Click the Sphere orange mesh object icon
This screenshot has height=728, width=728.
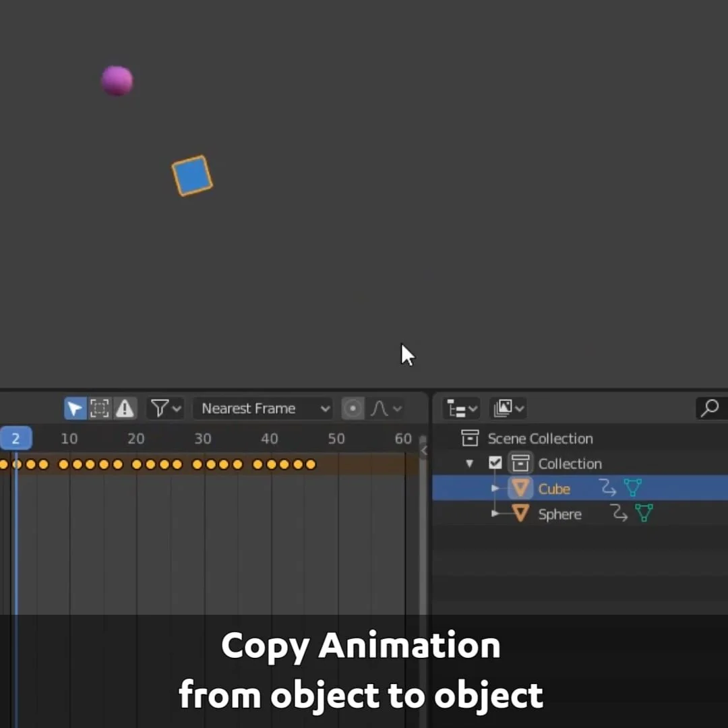tap(520, 514)
